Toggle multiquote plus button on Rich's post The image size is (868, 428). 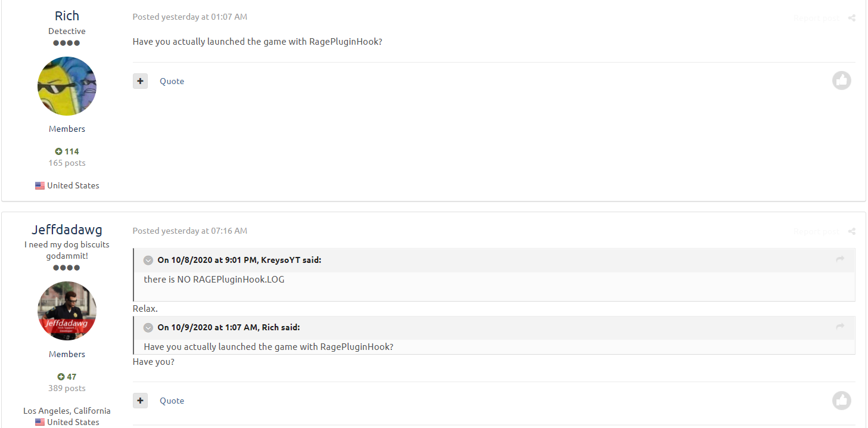pos(140,81)
